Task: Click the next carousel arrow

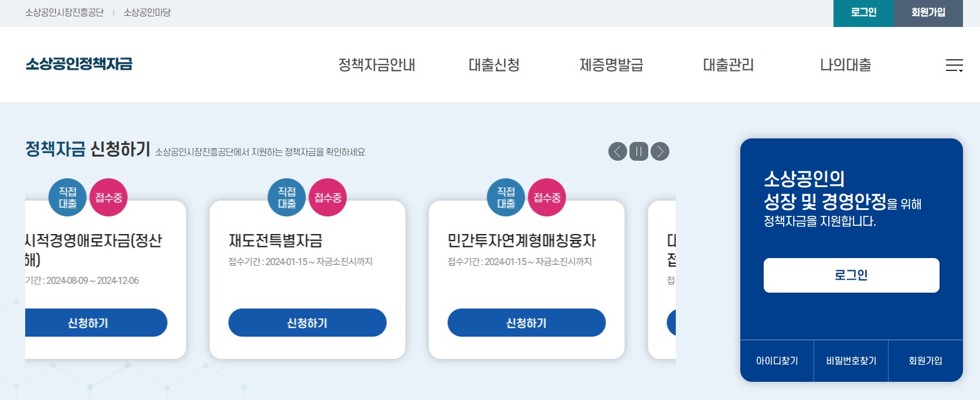Action: point(660,151)
